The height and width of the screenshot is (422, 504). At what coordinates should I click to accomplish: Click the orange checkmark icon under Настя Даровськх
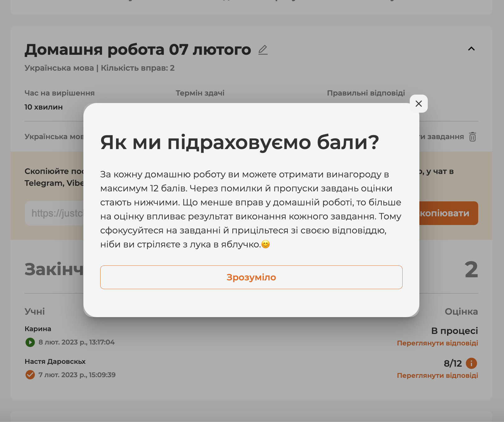pyautogui.click(x=30, y=375)
